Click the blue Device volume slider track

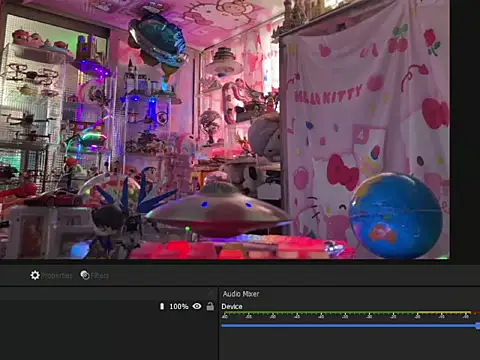pos(349,326)
